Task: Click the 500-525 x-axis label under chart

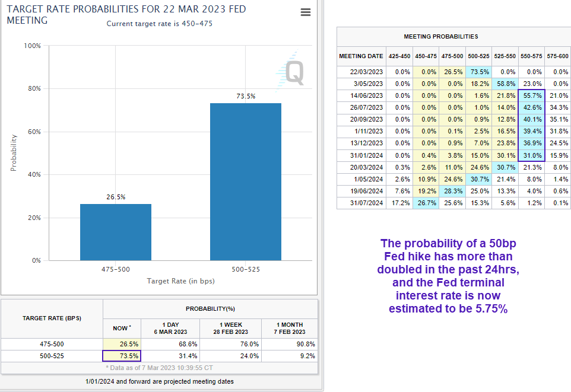Action: coord(246,270)
